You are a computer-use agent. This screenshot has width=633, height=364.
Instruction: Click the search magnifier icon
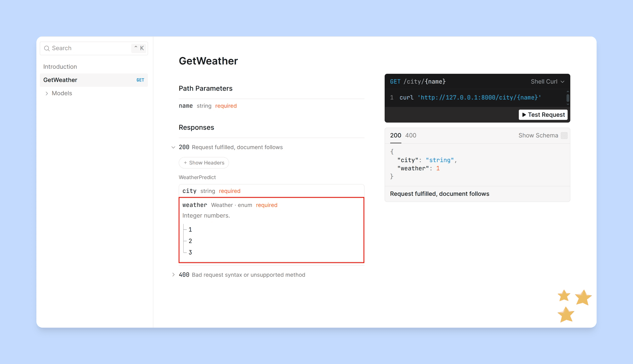tap(47, 48)
